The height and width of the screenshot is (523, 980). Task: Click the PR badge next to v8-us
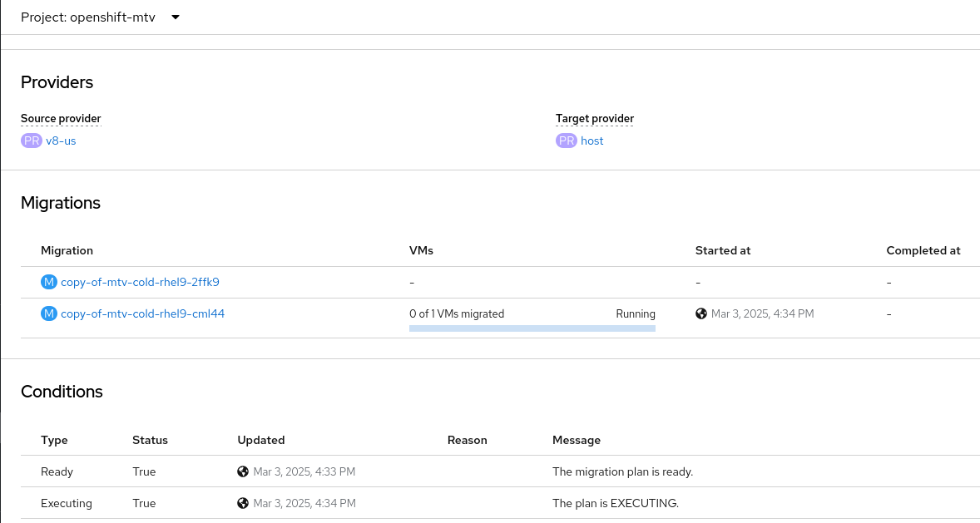(31, 141)
